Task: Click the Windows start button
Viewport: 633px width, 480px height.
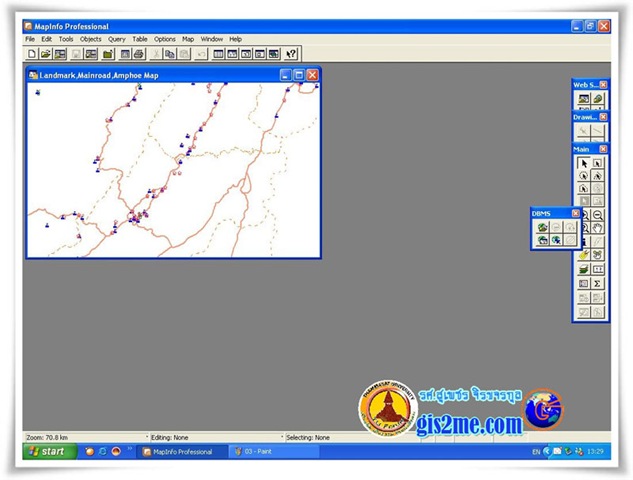Action: (x=50, y=451)
